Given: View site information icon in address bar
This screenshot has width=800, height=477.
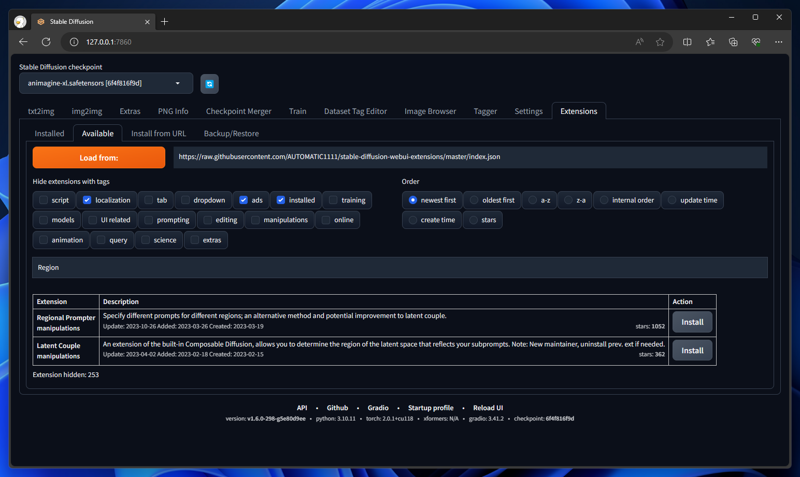Looking at the screenshot, I should point(74,42).
